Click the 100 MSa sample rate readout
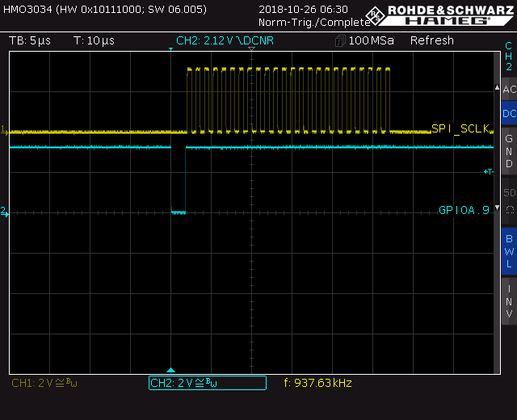This screenshot has height=420, width=517. click(x=372, y=40)
